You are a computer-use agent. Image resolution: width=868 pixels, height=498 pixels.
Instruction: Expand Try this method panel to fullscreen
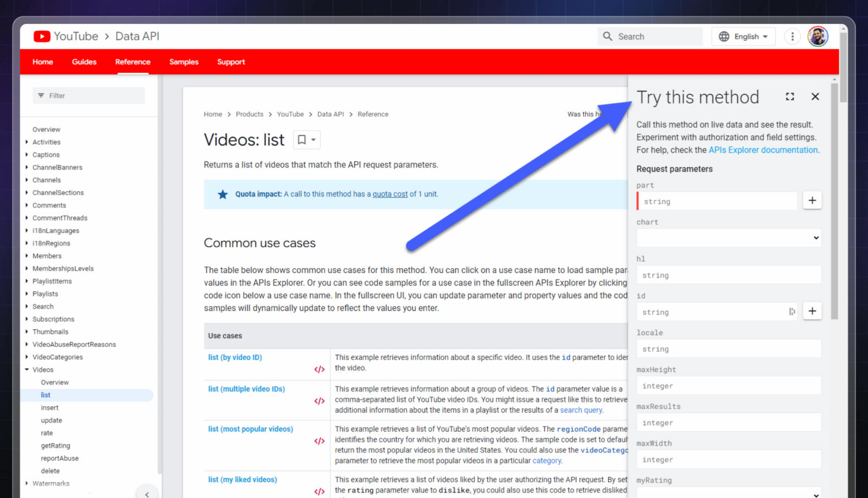pos(790,96)
